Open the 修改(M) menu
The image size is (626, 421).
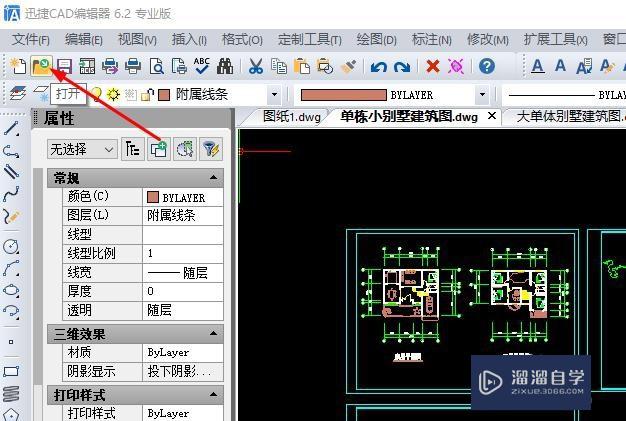487,40
